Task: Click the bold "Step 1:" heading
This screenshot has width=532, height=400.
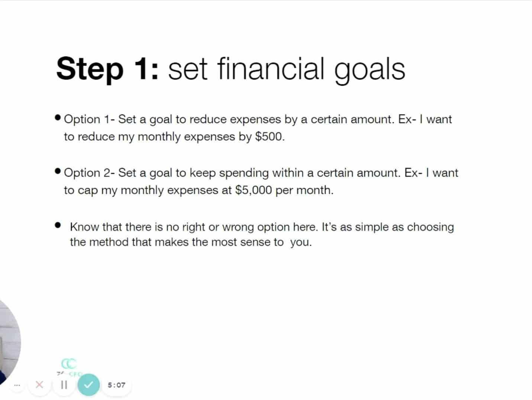Action: coord(107,69)
